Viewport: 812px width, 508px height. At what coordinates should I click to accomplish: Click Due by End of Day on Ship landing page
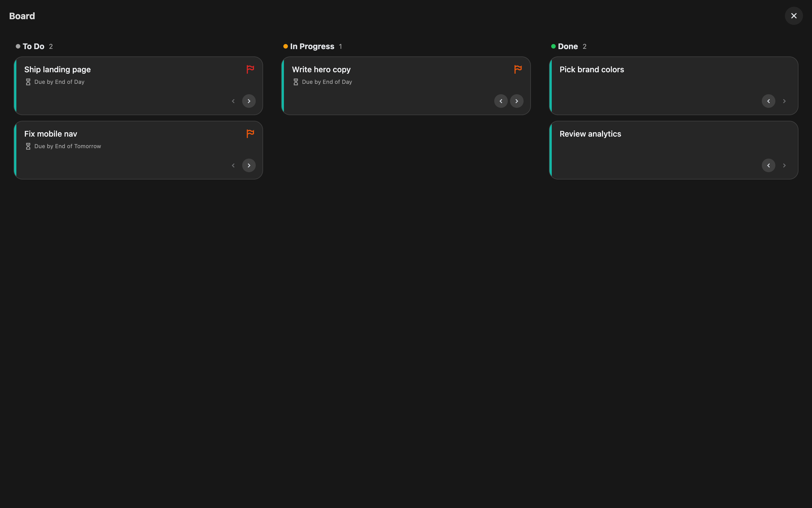click(x=59, y=82)
